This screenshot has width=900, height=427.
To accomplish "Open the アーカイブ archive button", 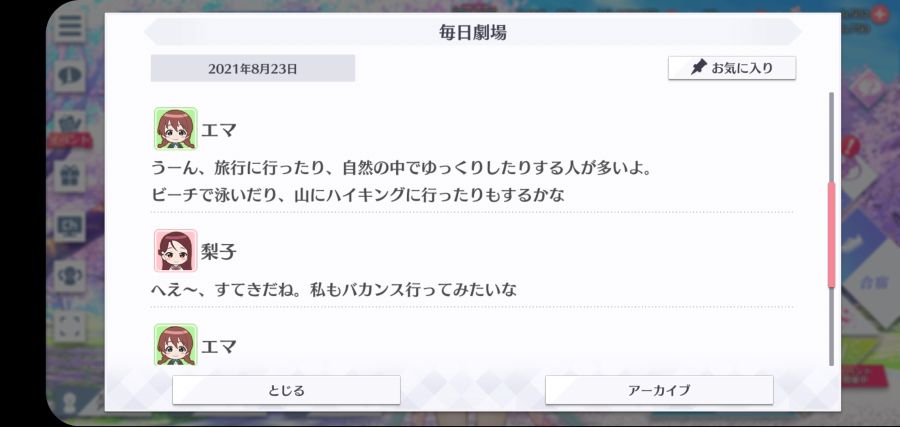I will tap(659, 390).
